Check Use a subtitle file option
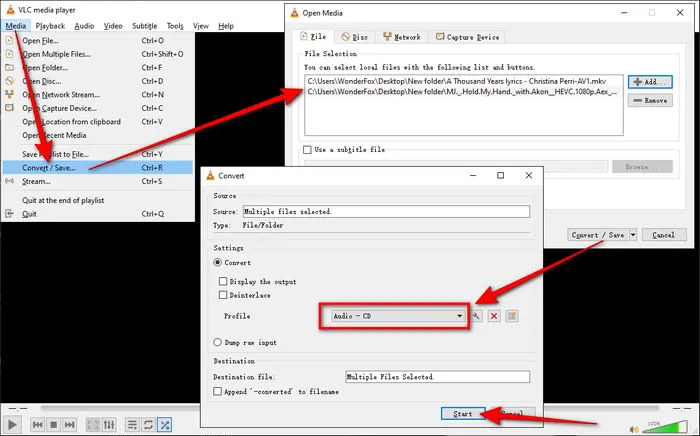 (307, 149)
